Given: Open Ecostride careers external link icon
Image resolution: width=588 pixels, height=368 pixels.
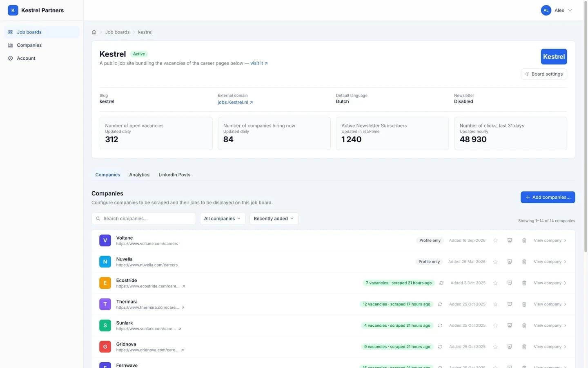Looking at the screenshot, I should [x=183, y=286].
